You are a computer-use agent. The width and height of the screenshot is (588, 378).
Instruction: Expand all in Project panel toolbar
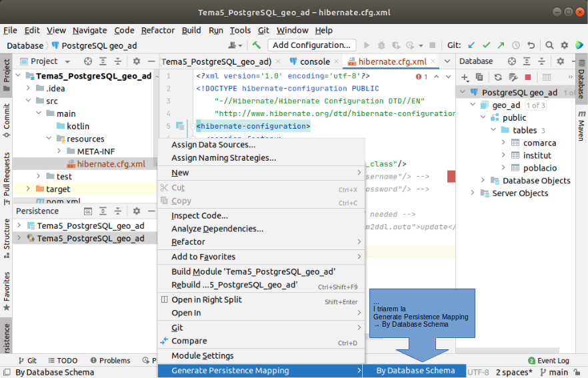[103, 61]
